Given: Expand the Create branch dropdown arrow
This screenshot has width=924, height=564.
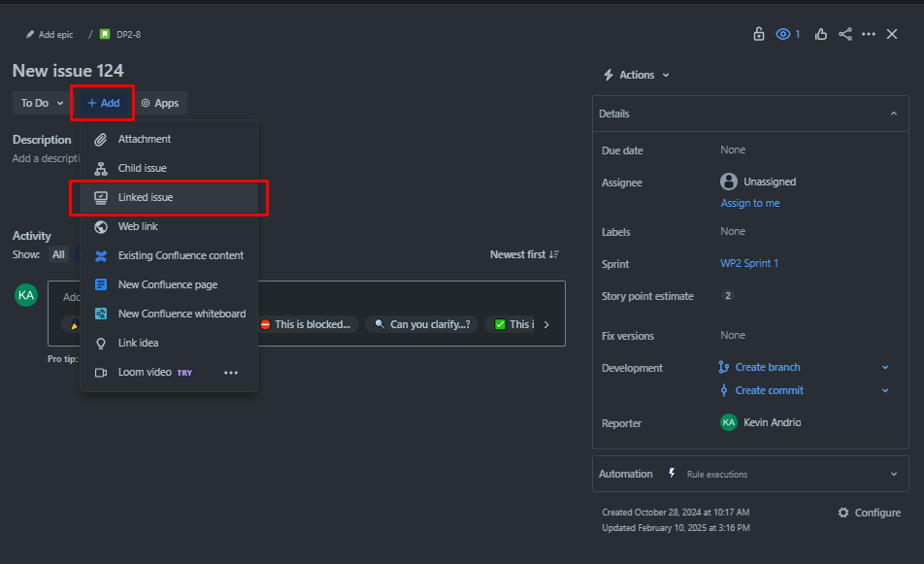Looking at the screenshot, I should tap(885, 367).
